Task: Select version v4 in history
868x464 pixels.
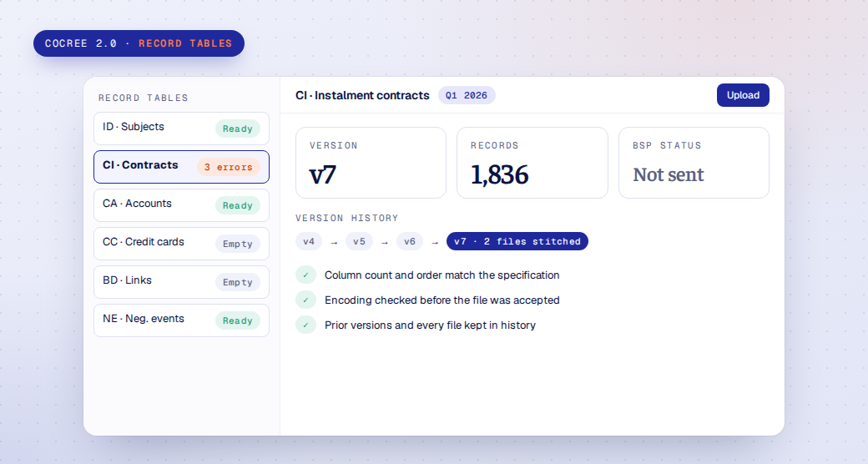Action: pyautogui.click(x=309, y=241)
